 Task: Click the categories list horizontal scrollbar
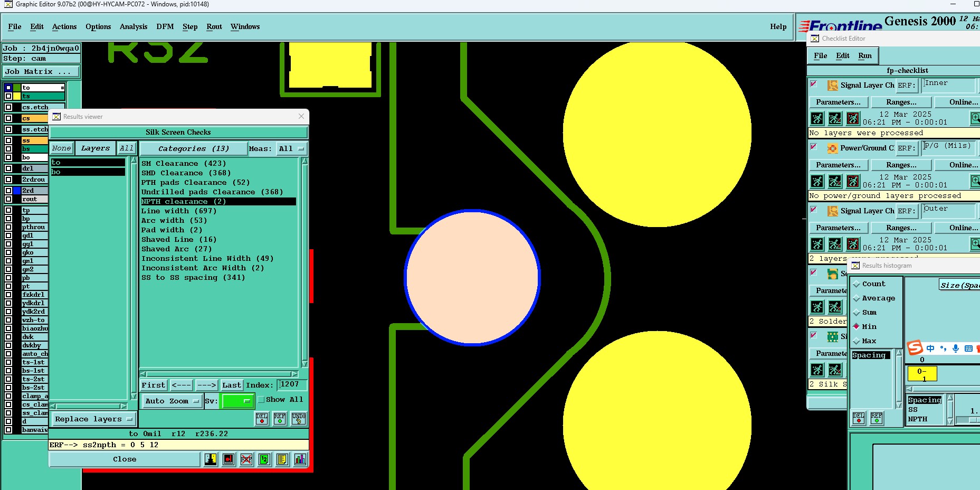pos(219,374)
